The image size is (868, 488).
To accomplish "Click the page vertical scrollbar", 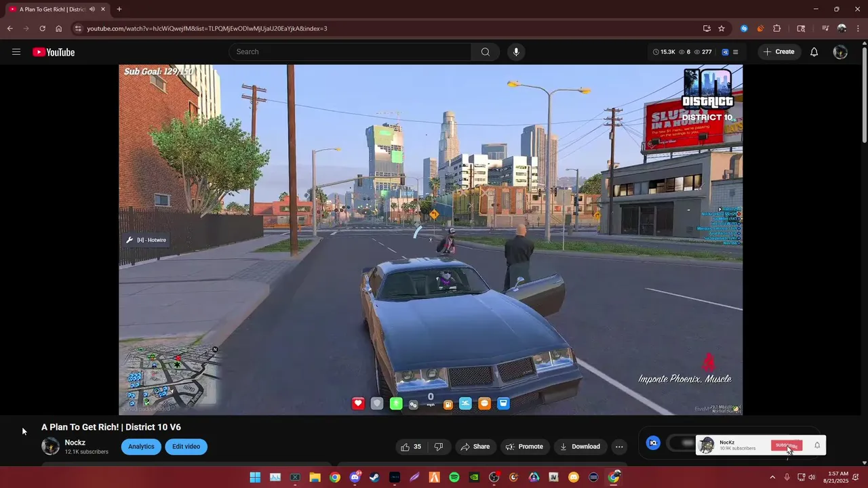I will [x=864, y=95].
